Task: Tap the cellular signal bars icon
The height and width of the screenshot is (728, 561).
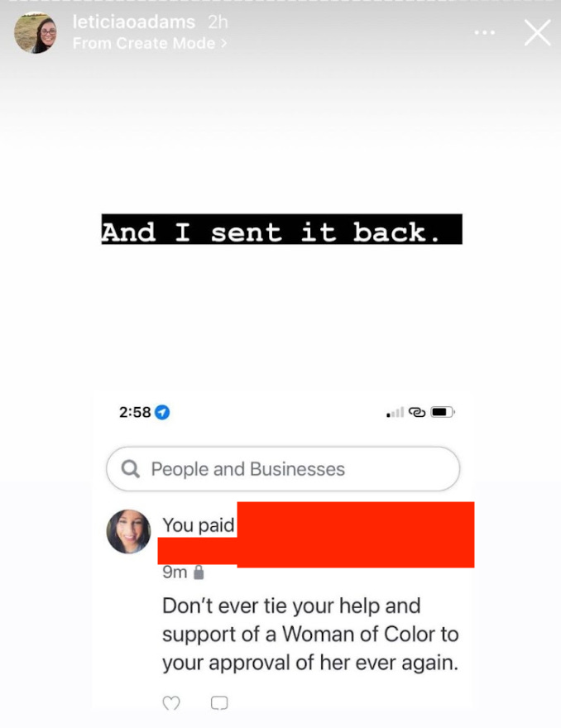Action: coord(395,412)
